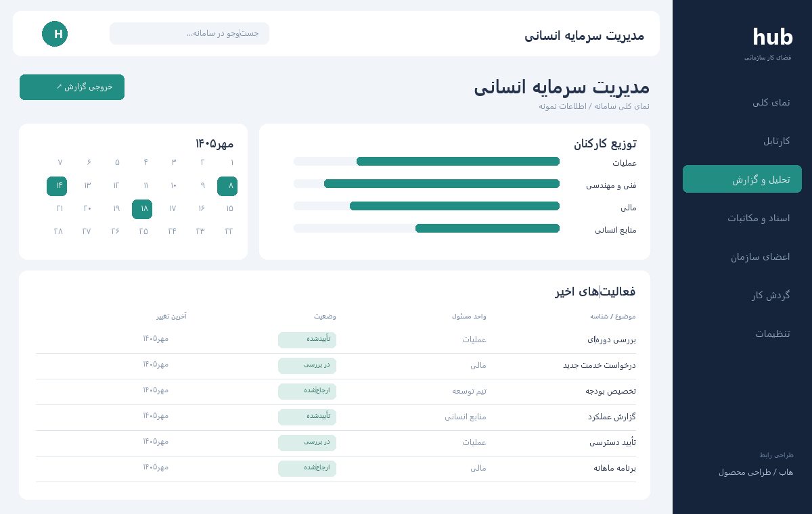Click the فعالیت‌های اخیر section heading
Screen dimensions: 812x514
[595, 291]
